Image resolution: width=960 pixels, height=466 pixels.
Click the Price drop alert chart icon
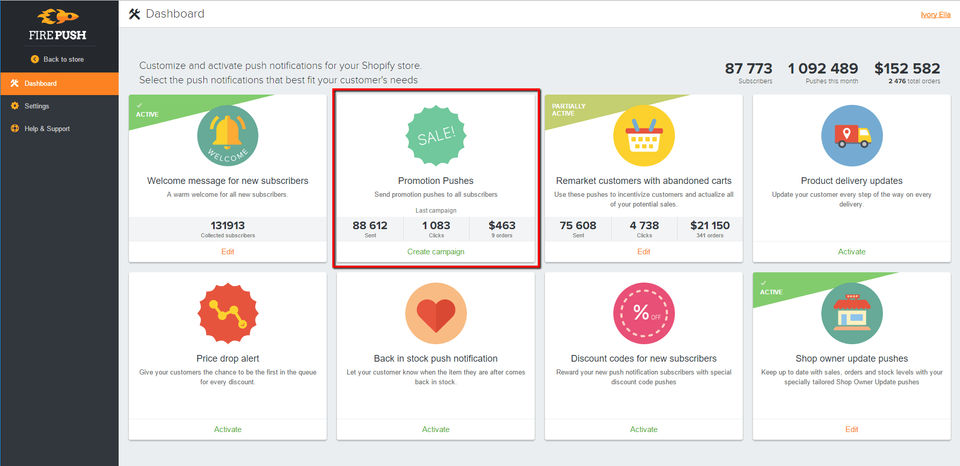click(x=227, y=312)
